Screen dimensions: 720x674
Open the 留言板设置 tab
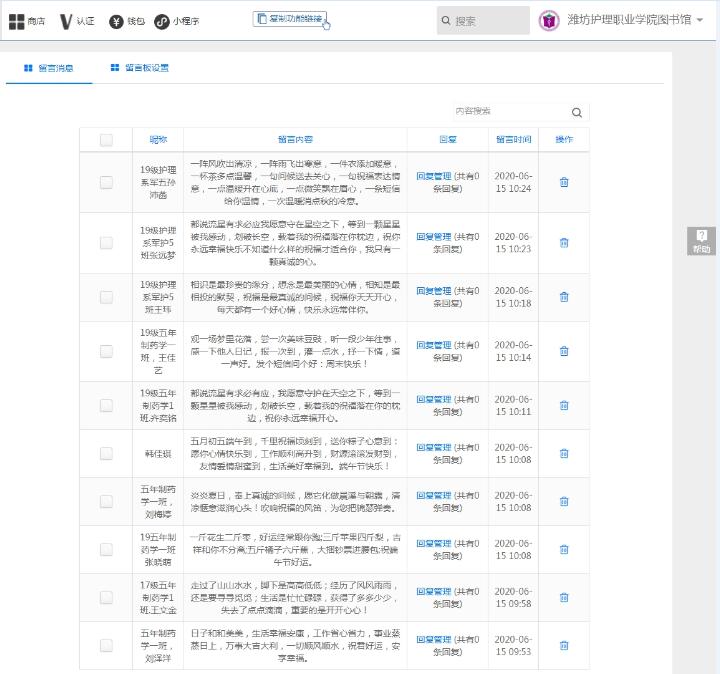point(139,68)
